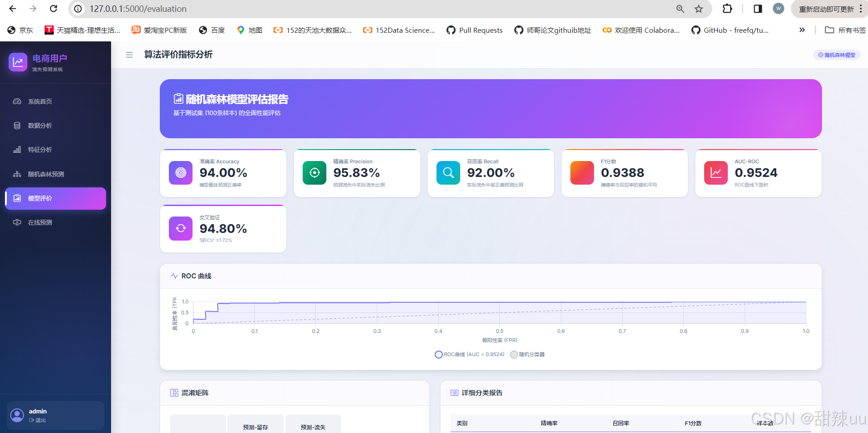Toggle sidebar with hamburger menu icon

click(x=129, y=55)
